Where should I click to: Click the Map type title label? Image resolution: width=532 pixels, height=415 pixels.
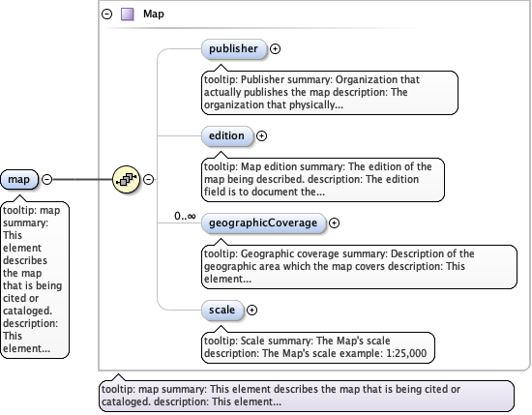point(154,14)
